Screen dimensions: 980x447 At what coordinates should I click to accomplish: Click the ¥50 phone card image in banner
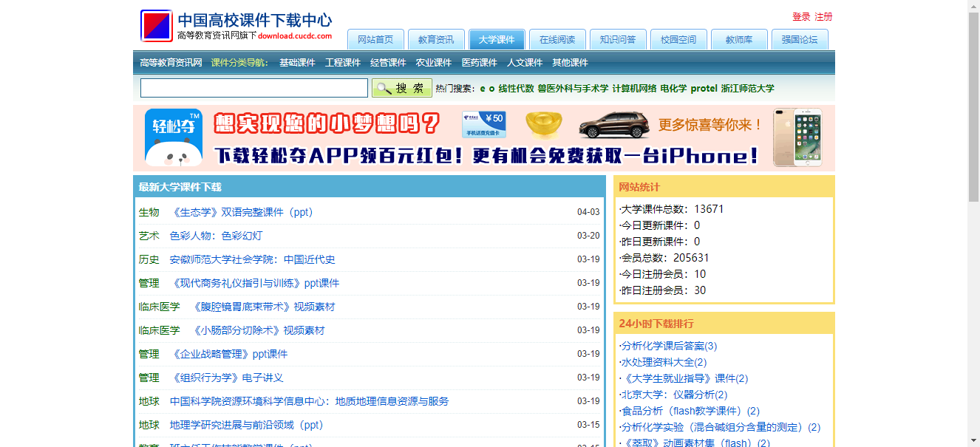tap(484, 124)
